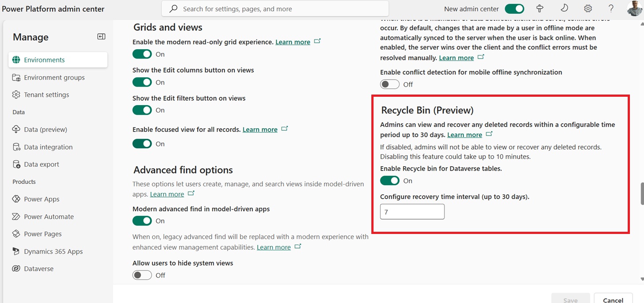644x303 pixels.
Task: Click the Save button
Action: [570, 299]
